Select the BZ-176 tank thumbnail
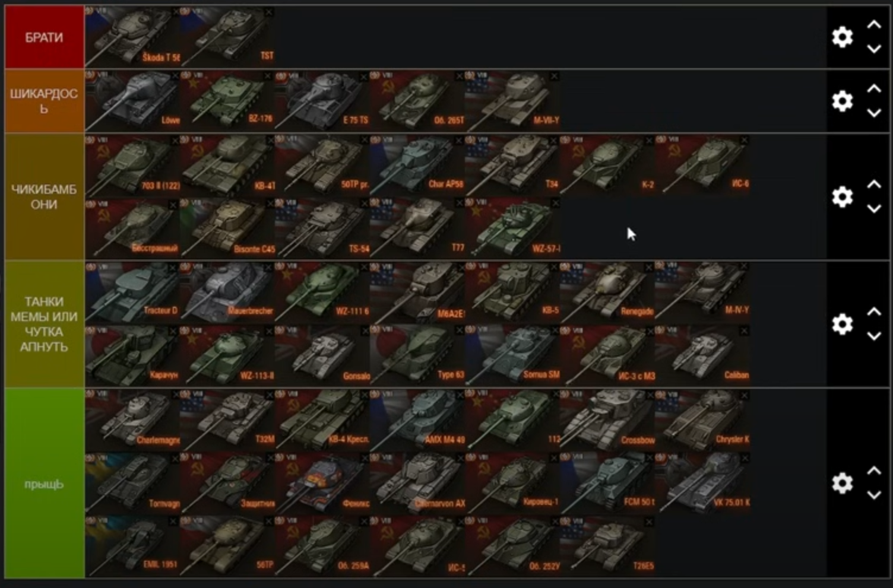 (227, 100)
